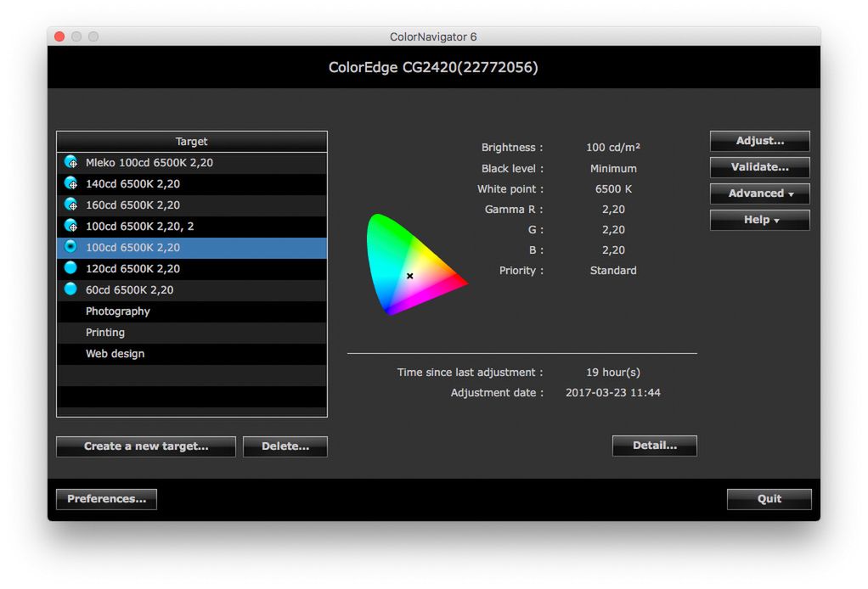Select the 120cd 6500K 2,20 target
868x589 pixels.
point(192,269)
